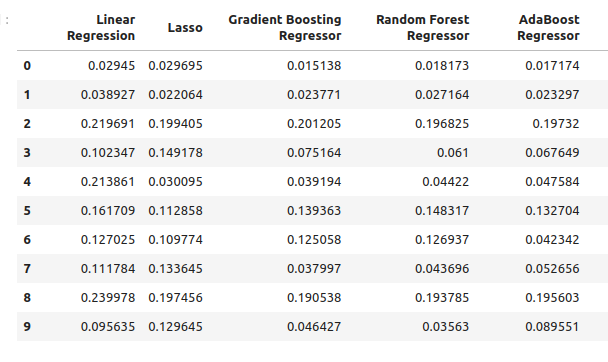Click AdaBoost value 0.047584
608x362 pixels.
tap(552, 182)
